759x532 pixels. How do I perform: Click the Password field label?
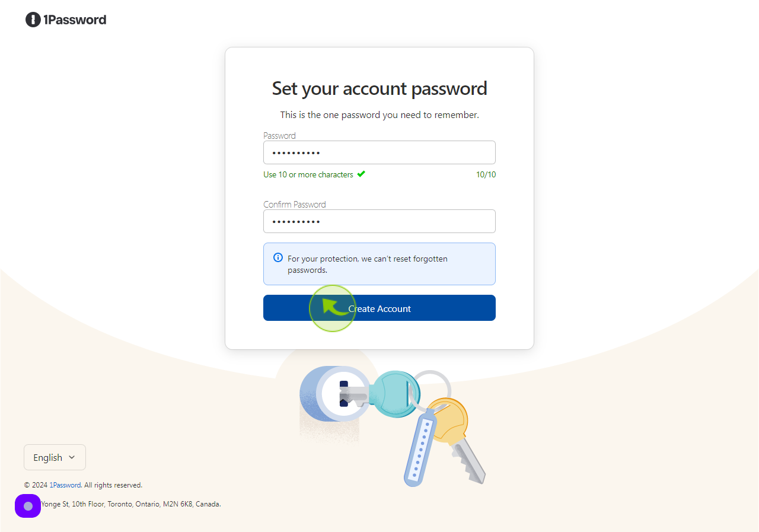[x=279, y=135]
